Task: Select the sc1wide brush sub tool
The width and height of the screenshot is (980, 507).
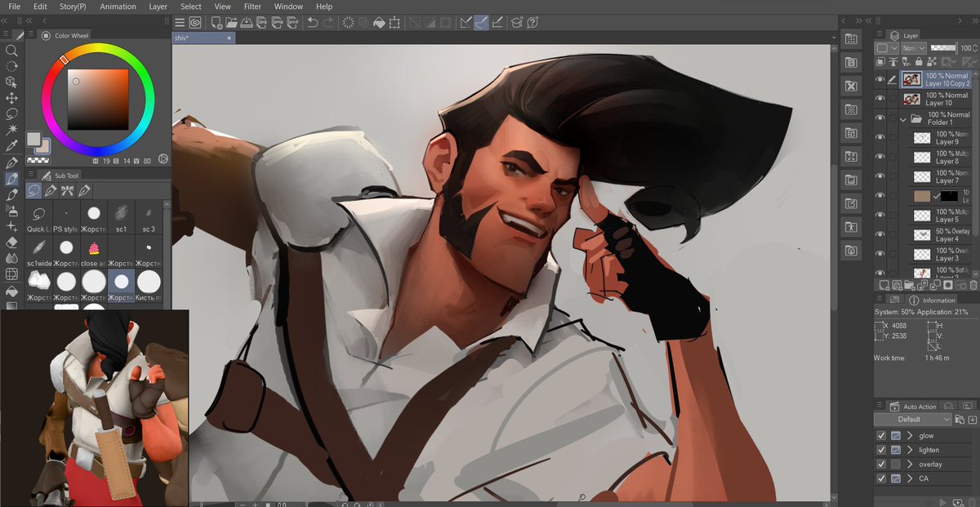Action: coord(38,251)
